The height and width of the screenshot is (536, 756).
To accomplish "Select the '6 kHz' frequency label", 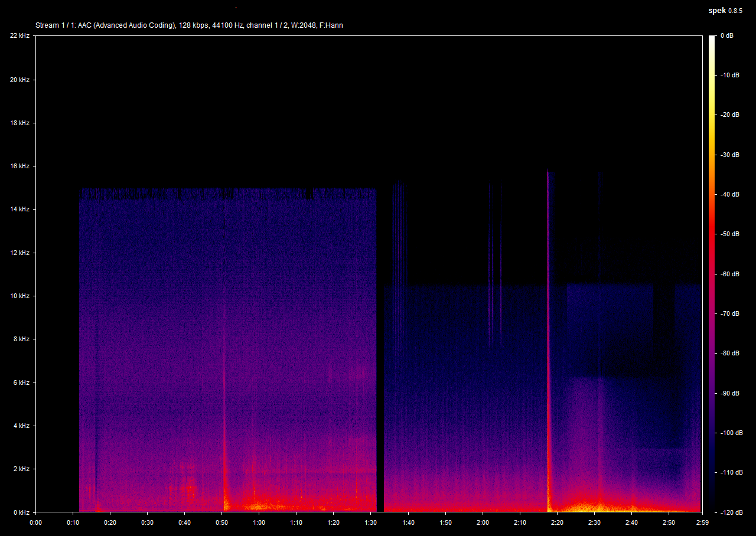I will pos(21,383).
